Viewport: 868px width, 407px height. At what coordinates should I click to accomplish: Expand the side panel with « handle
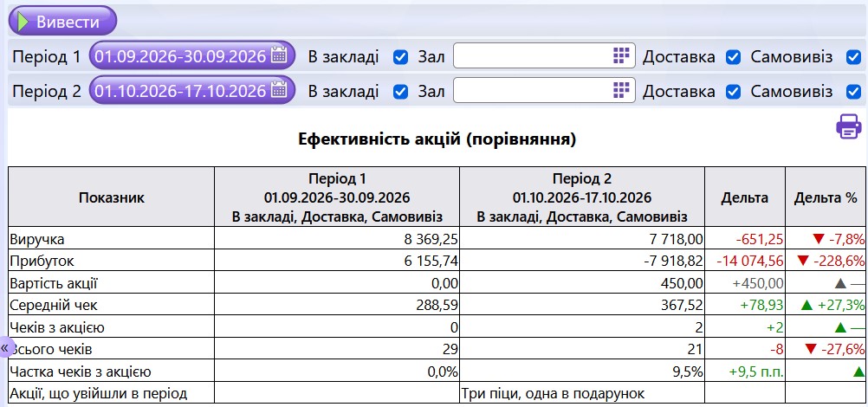pos(5,348)
